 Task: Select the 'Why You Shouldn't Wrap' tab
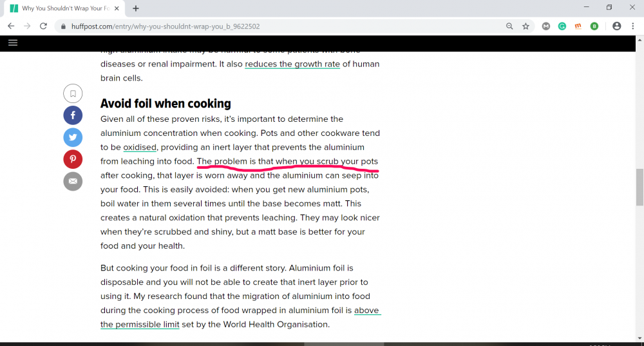61,8
